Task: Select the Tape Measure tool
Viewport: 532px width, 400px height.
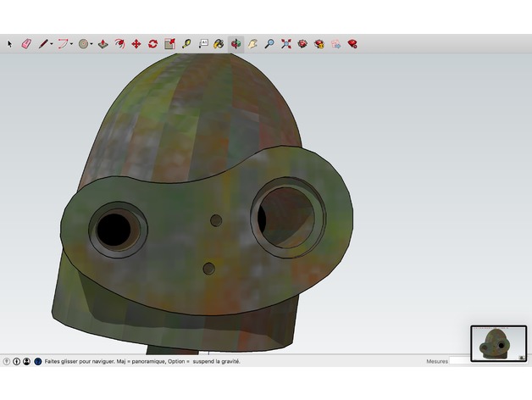Action: 186,44
